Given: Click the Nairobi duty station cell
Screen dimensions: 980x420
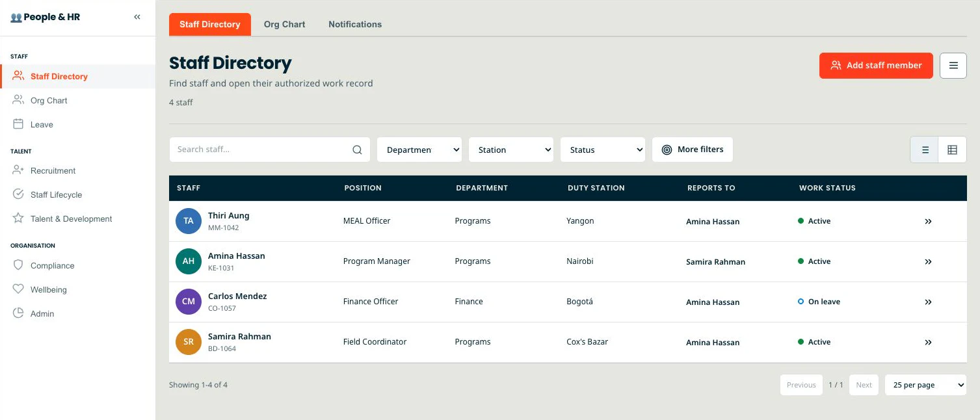Looking at the screenshot, I should 580,261.
